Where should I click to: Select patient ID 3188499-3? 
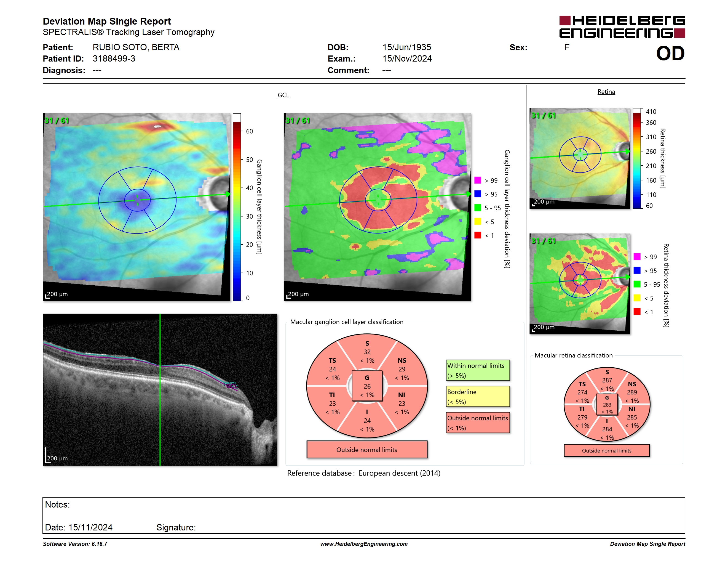coord(114,59)
